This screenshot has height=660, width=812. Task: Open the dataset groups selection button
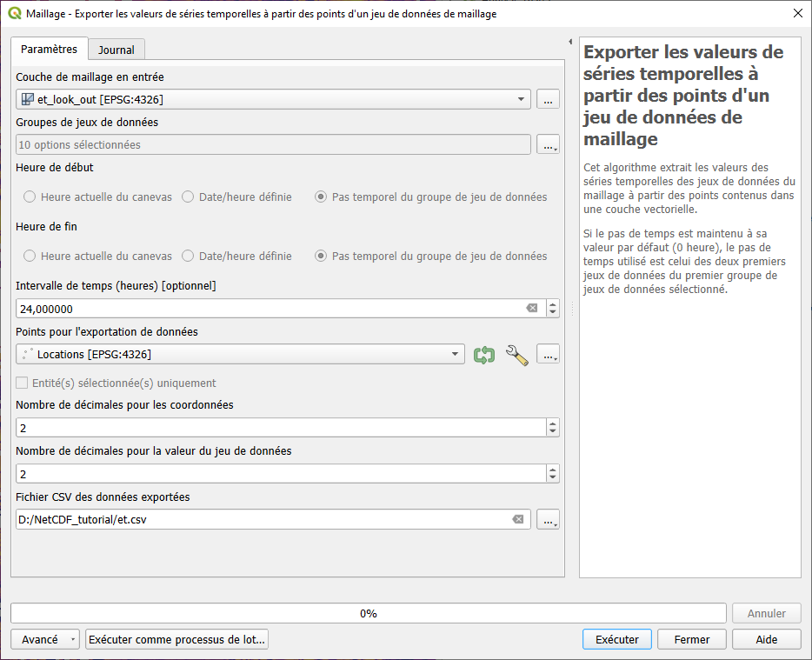coord(548,145)
